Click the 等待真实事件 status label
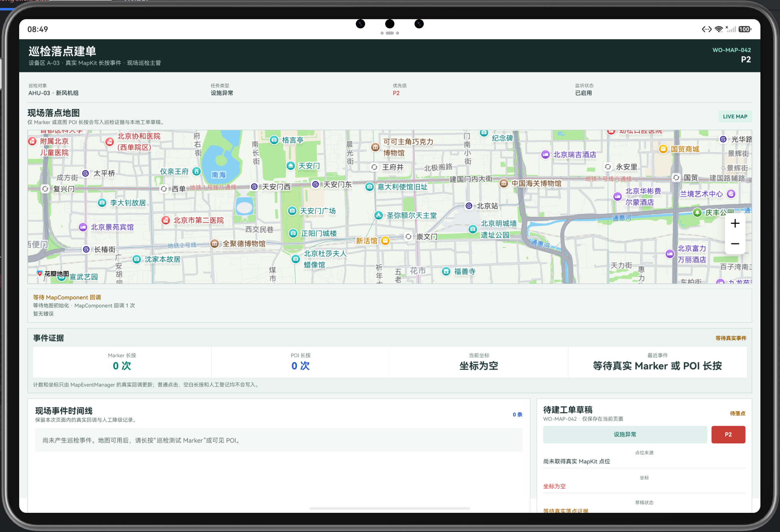Screen dimensions: 780x532 click(x=731, y=338)
